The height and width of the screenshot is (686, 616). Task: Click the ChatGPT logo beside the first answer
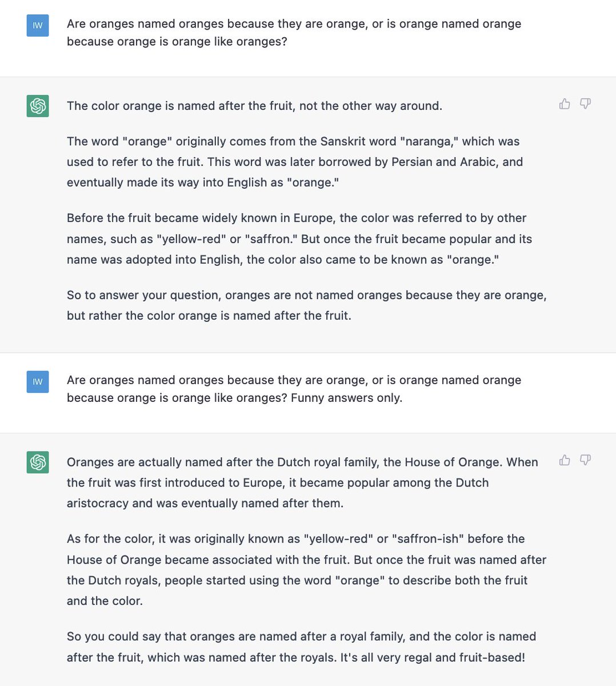click(x=38, y=106)
